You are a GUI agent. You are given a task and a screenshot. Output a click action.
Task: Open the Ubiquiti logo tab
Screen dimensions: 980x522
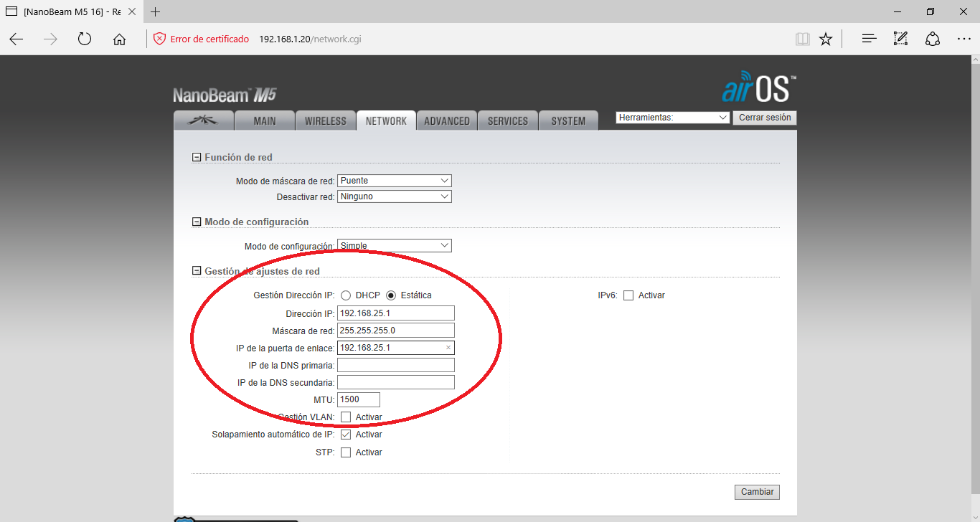(204, 120)
